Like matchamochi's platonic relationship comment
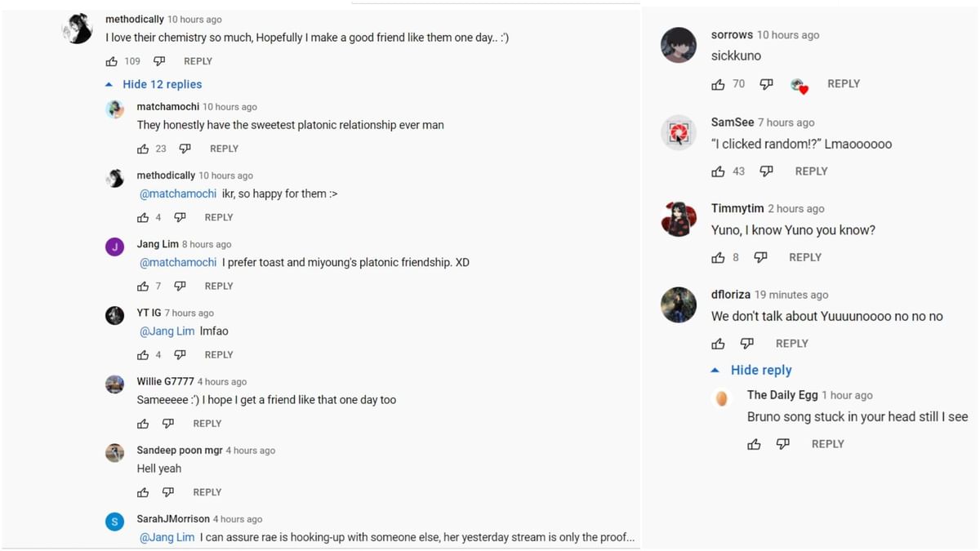This screenshot has height=551, width=980. click(x=143, y=149)
